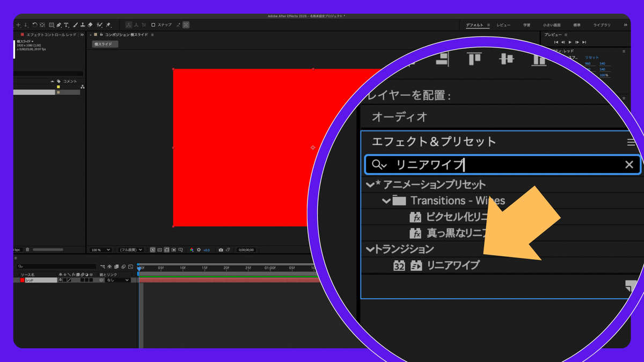Jump to first frame in Preview panel
644x362 pixels.
[x=556, y=42]
